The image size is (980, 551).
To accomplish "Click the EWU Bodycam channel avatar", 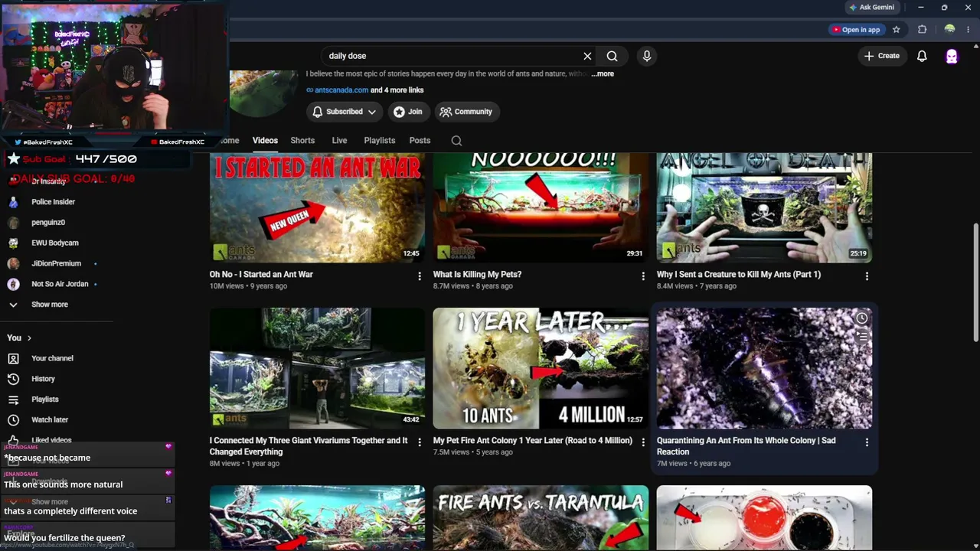I will (x=13, y=243).
